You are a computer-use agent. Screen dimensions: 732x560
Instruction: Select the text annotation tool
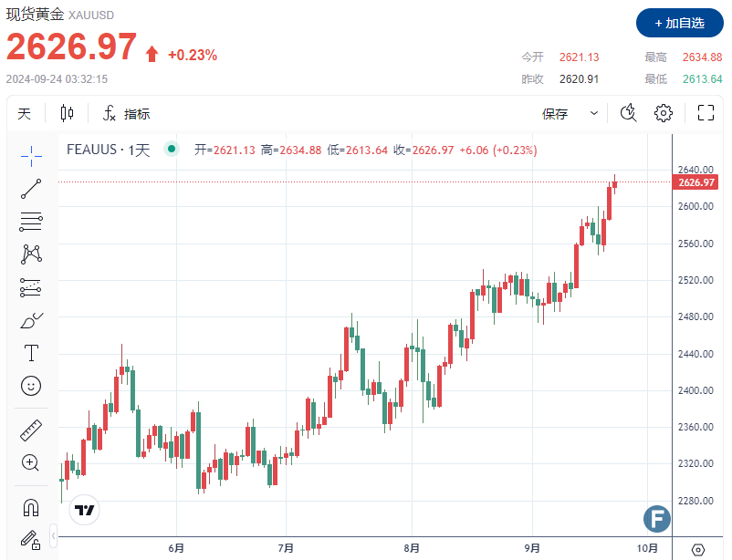click(31, 353)
